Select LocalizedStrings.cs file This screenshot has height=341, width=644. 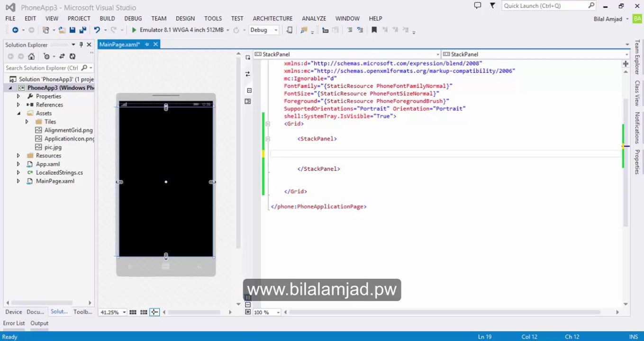coord(59,172)
